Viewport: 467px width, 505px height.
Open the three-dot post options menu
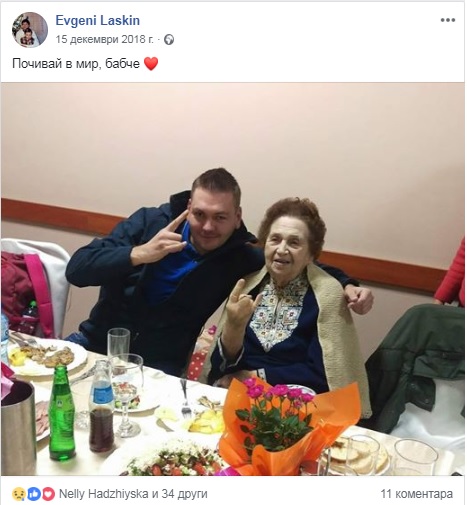click(x=448, y=20)
